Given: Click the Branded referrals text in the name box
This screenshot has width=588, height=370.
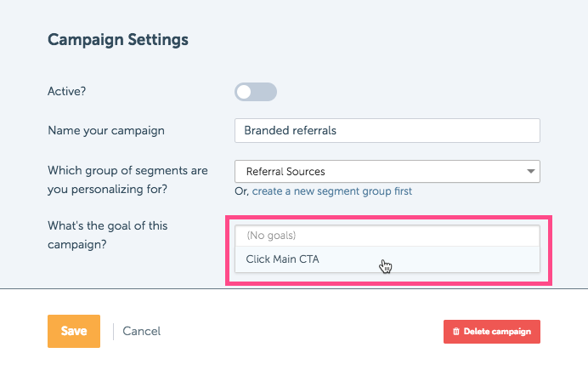Looking at the screenshot, I should (x=291, y=131).
